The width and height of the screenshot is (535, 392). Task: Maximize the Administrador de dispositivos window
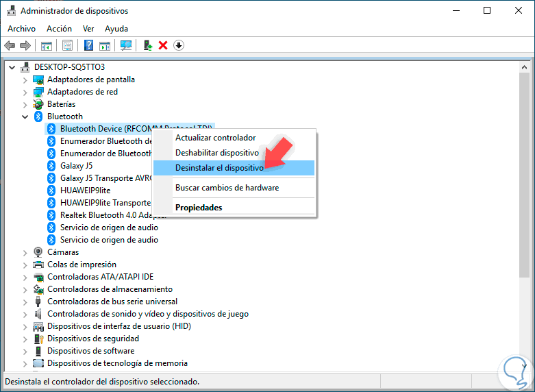point(487,10)
